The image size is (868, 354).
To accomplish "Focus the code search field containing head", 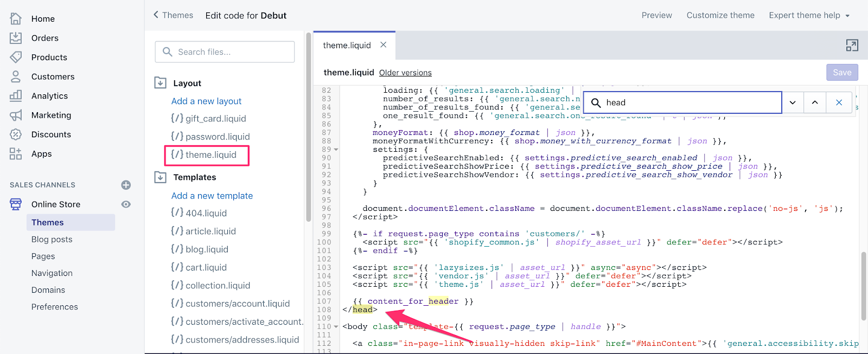I will 682,102.
